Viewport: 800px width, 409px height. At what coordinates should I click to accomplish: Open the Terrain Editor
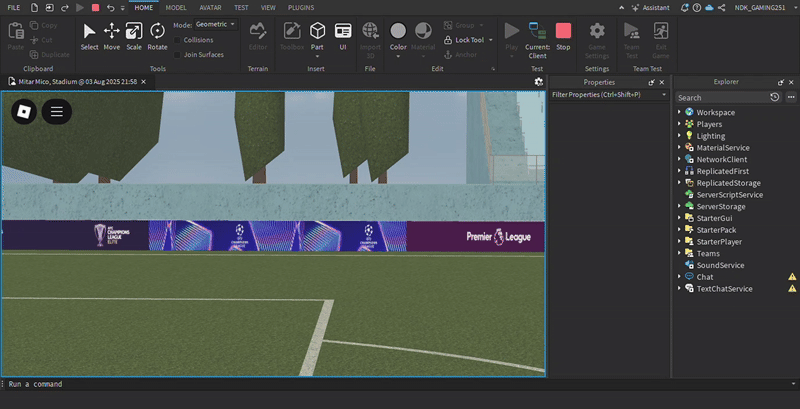click(x=258, y=32)
